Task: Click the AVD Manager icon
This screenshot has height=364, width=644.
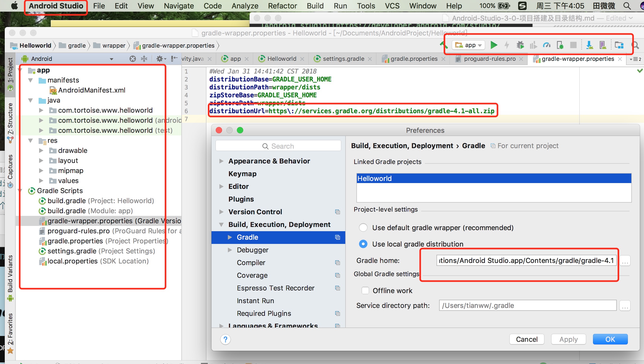Action: point(602,44)
